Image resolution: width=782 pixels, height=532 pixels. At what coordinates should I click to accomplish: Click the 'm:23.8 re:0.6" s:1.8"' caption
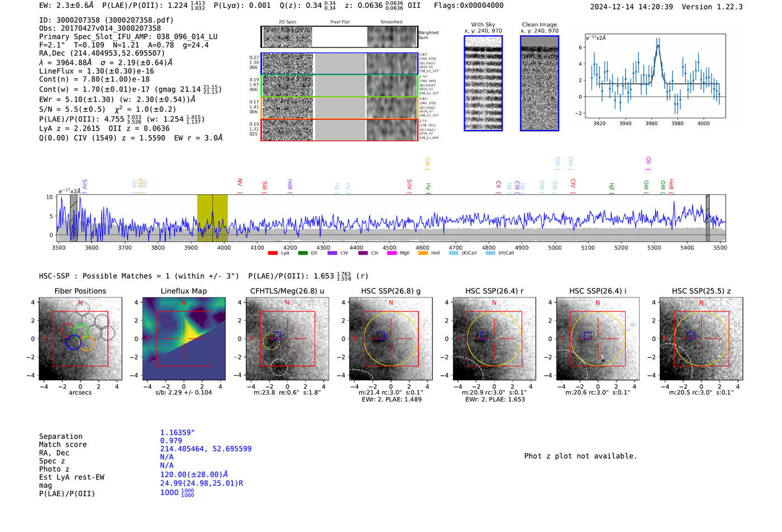pyautogui.click(x=287, y=392)
